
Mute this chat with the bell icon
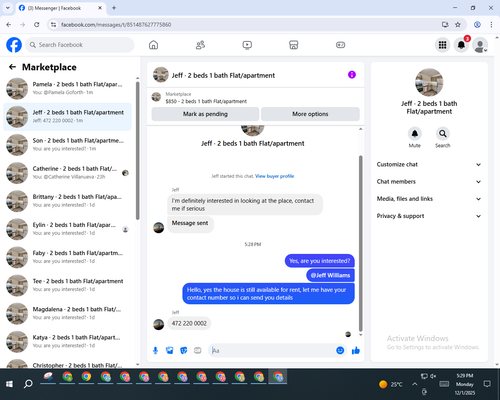pyautogui.click(x=415, y=134)
